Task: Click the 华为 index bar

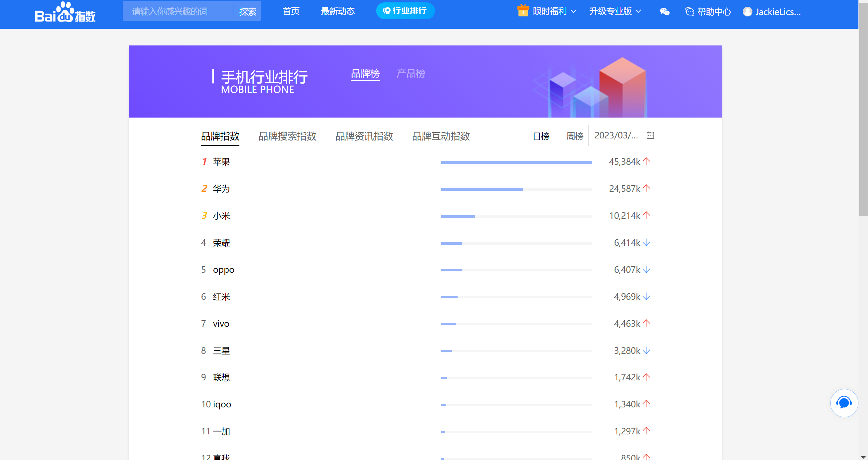Action: tap(516, 189)
